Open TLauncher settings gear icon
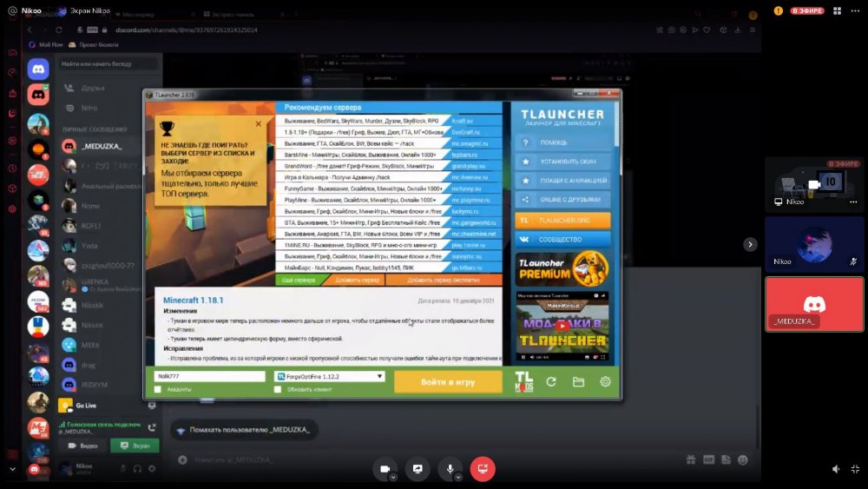 605,381
